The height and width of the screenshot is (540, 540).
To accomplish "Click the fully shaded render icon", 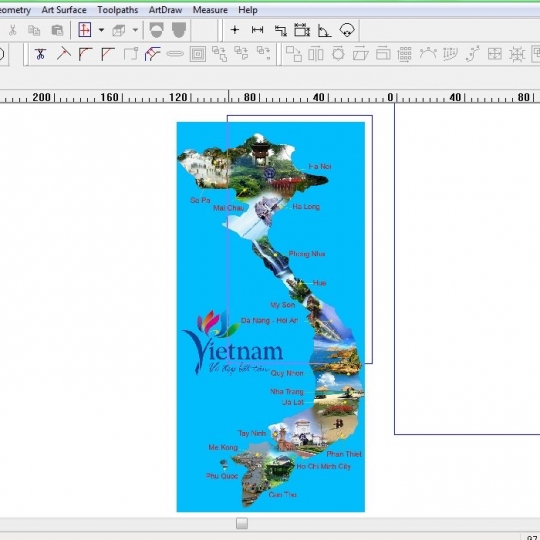I will click(x=179, y=30).
